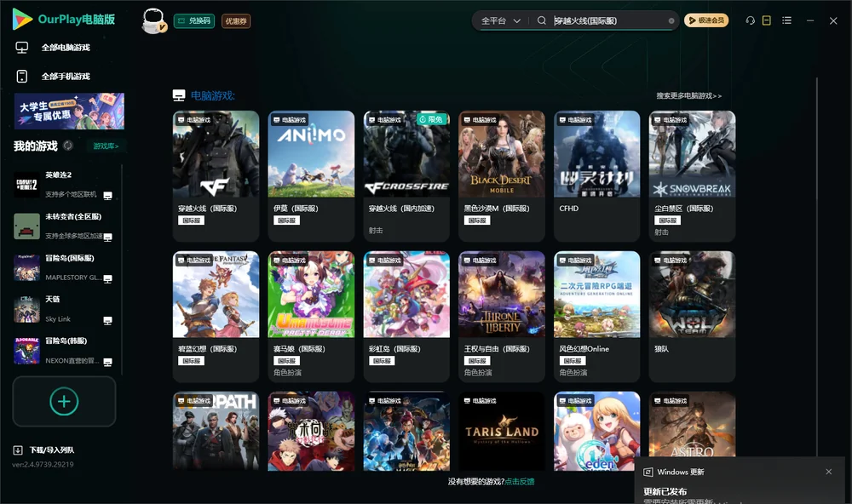This screenshot has height=504, width=852.
Task: Click the OurPlay logo icon
Action: tap(22, 19)
